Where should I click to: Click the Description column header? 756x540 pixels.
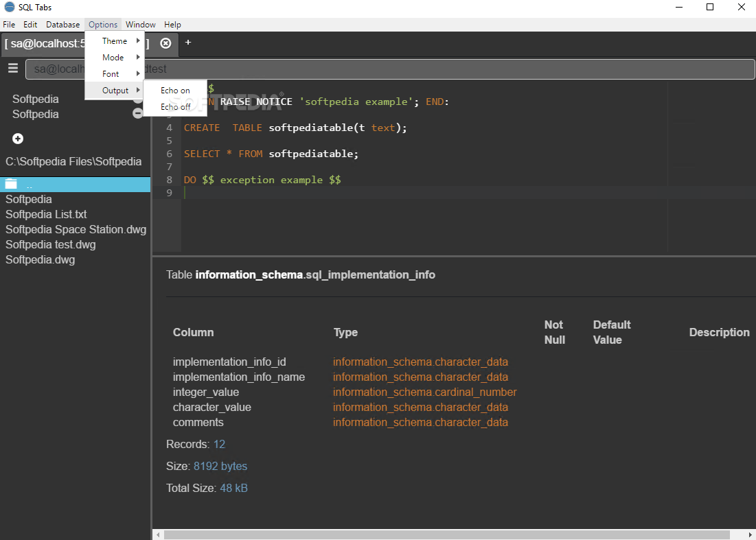pos(720,332)
